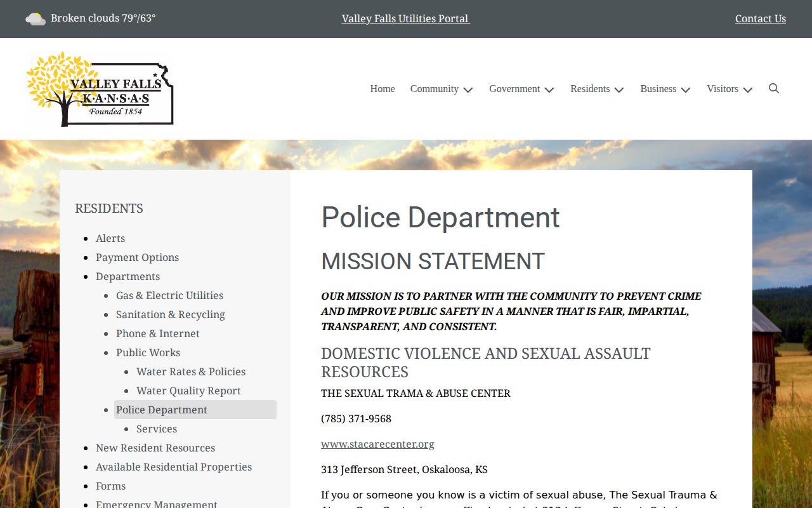Expand the Government menu chevron
Screen dimensions: 812x508
[x=549, y=90]
